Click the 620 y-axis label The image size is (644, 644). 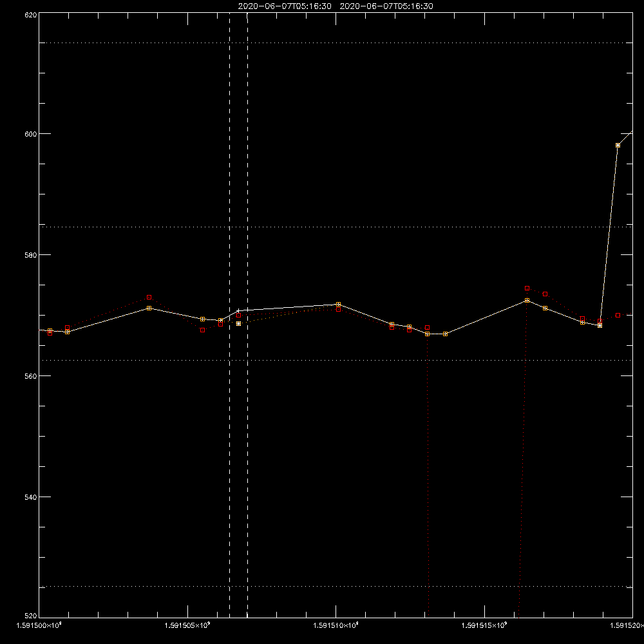pos(31,15)
